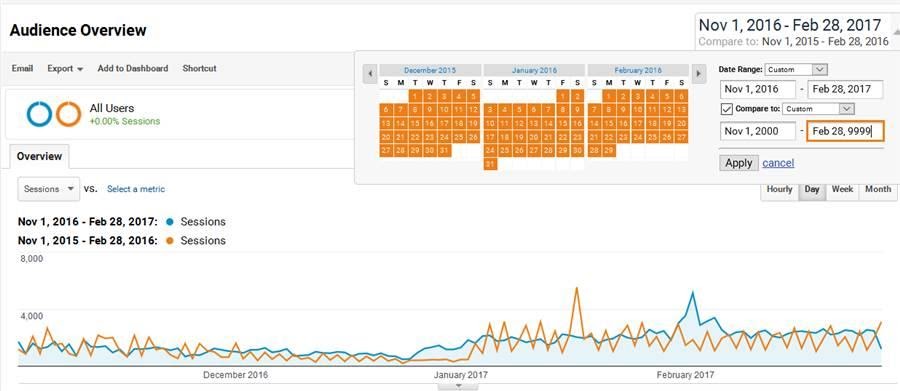Click the blue Sessions legend dot

tap(169, 222)
